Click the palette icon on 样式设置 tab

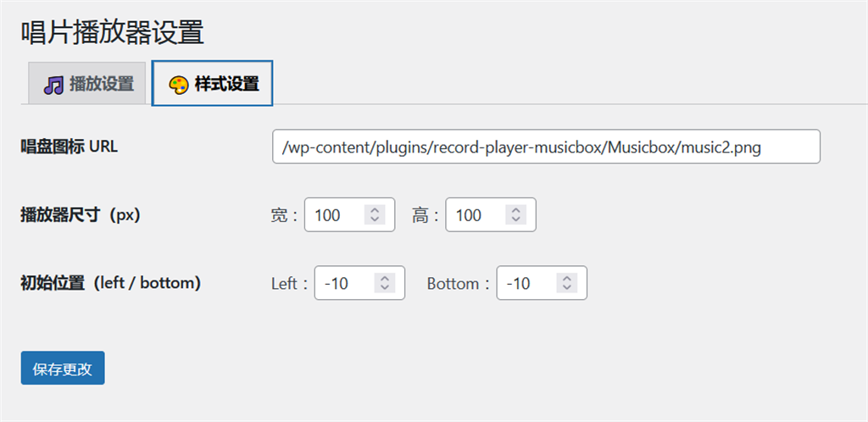pos(179,85)
